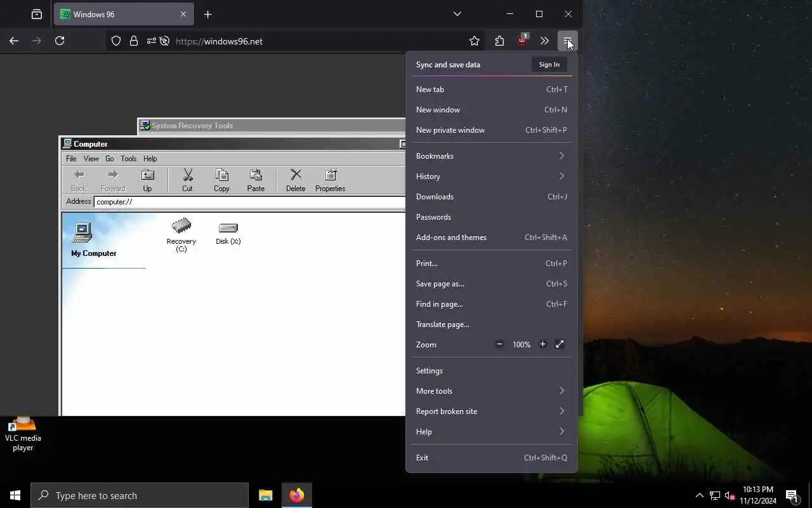
Task: Select the Recovery (C:) drive icon
Action: coord(181,235)
